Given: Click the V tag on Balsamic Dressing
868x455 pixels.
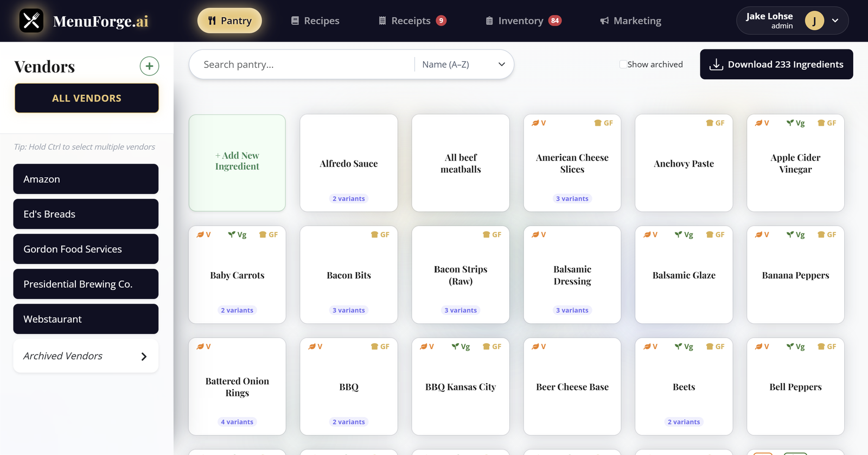Looking at the screenshot, I should [539, 235].
